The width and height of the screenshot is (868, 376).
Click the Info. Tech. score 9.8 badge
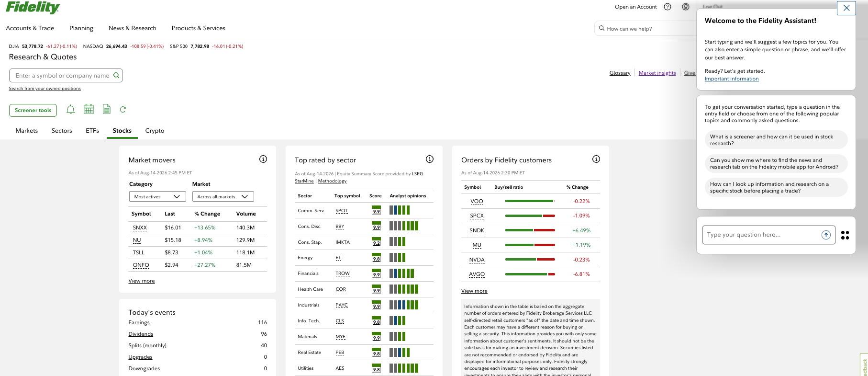pos(377,320)
